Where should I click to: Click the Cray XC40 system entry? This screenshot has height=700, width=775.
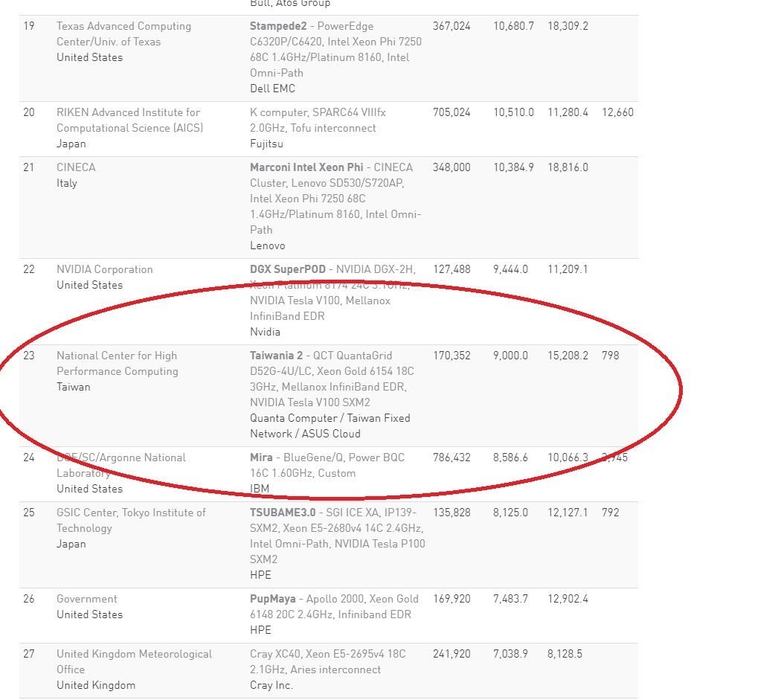[x=328, y=661]
